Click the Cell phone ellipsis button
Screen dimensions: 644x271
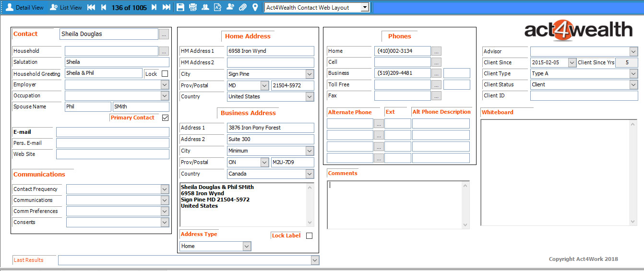click(436, 62)
